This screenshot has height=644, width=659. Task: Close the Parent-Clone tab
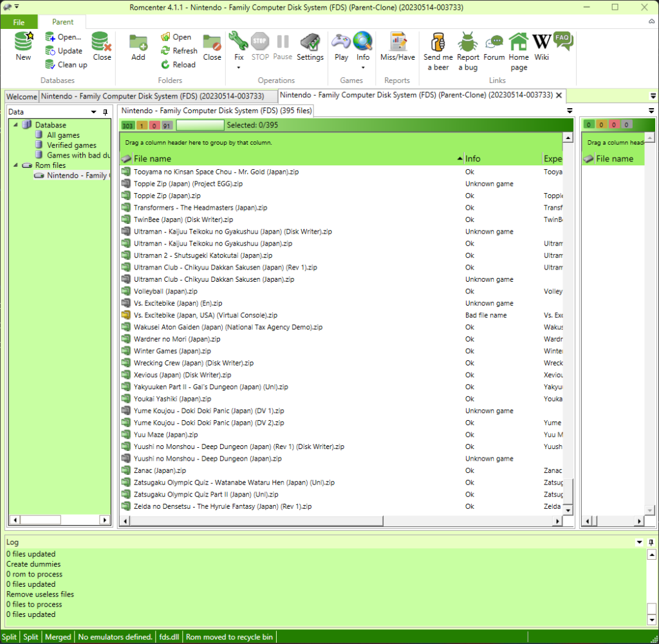point(559,95)
